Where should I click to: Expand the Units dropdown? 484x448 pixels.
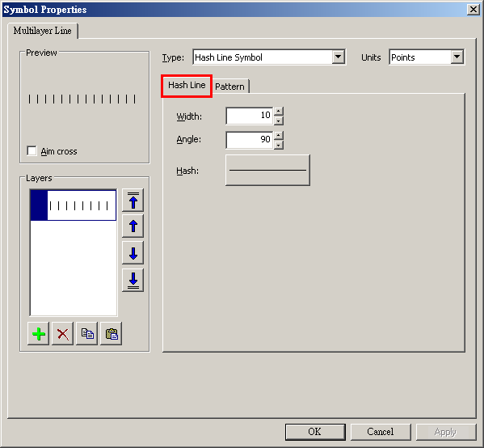(457, 57)
